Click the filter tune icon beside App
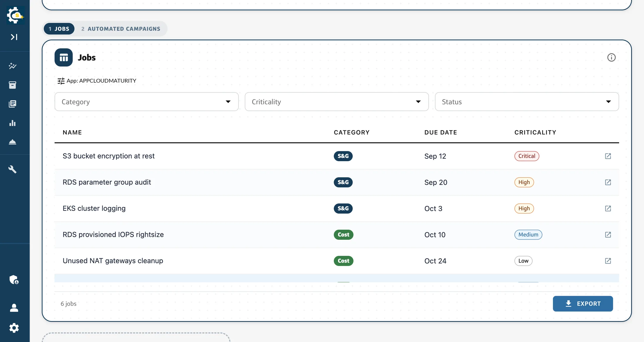 (x=61, y=81)
